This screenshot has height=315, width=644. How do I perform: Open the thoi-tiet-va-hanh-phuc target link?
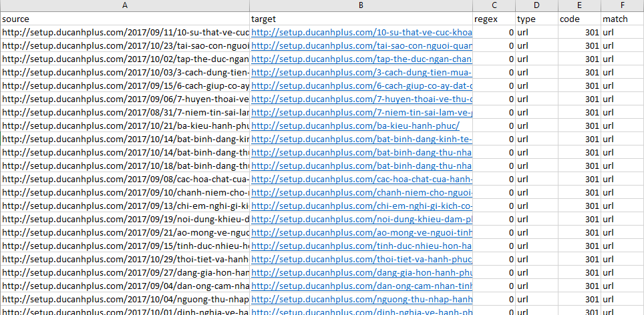point(361,259)
